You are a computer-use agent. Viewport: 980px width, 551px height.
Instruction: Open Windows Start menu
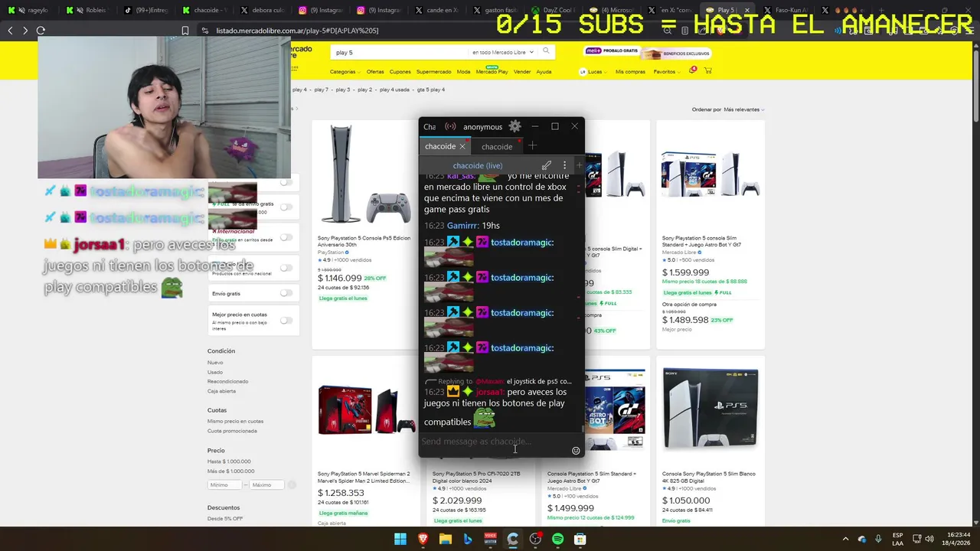400,539
